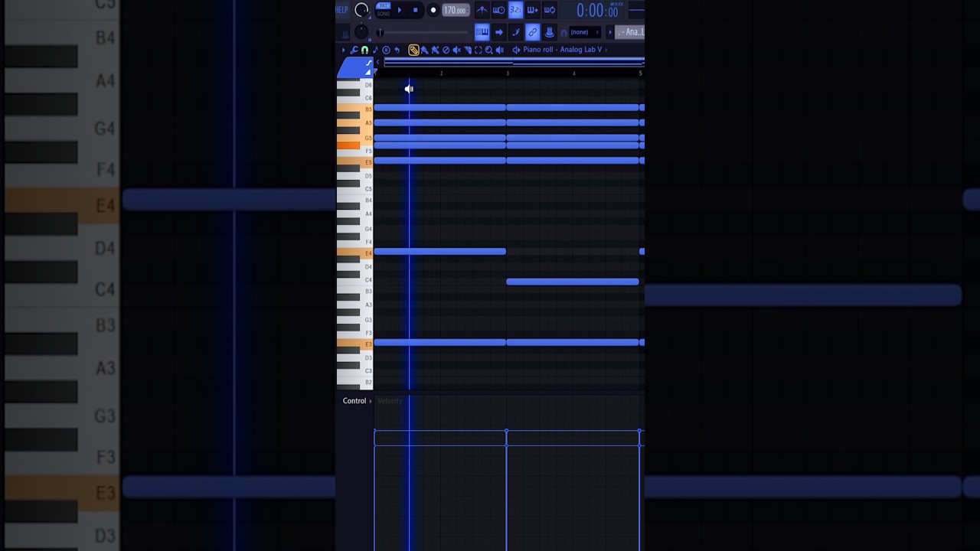The width and height of the screenshot is (980, 551).
Task: Open the HELP menu
Action: [x=342, y=10]
